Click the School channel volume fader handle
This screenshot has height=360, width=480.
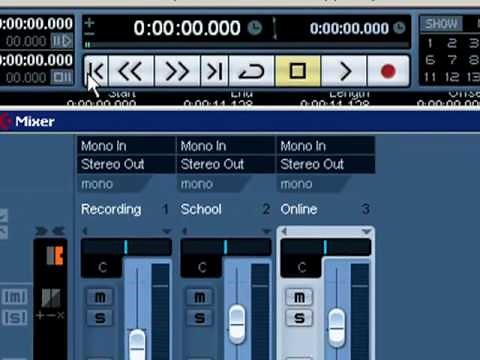click(x=237, y=324)
